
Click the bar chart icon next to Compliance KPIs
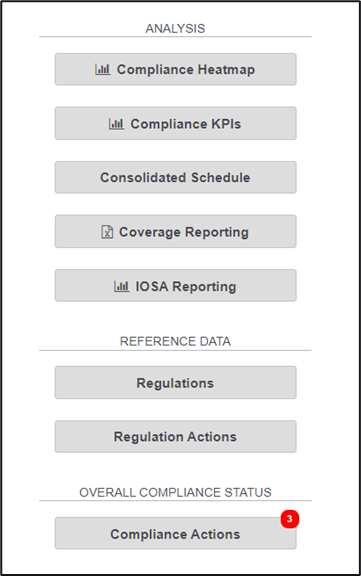(116, 124)
